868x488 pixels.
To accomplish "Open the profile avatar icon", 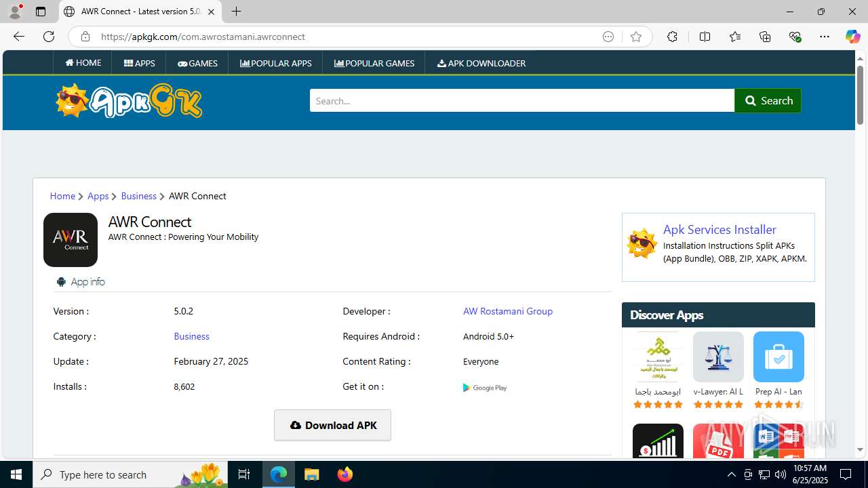I will [x=15, y=12].
